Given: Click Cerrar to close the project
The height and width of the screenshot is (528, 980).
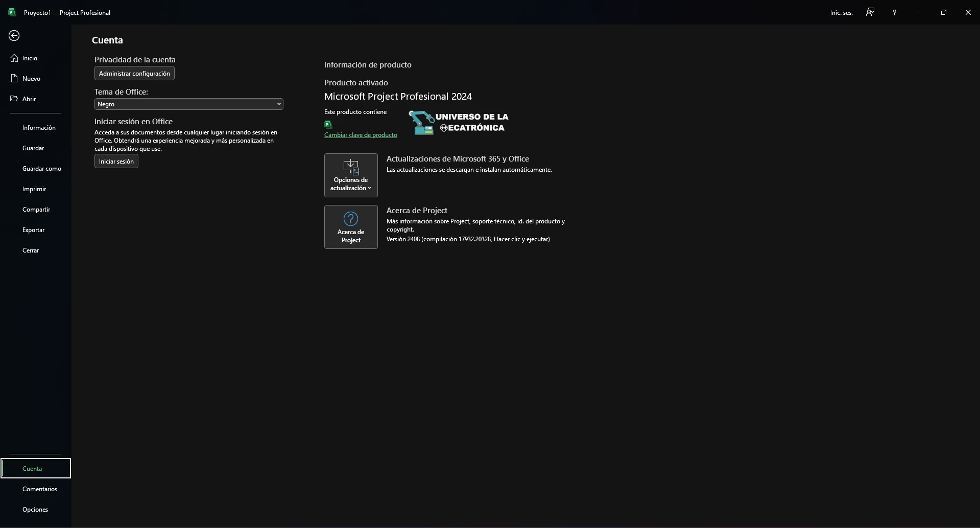Looking at the screenshot, I should 36,250.
